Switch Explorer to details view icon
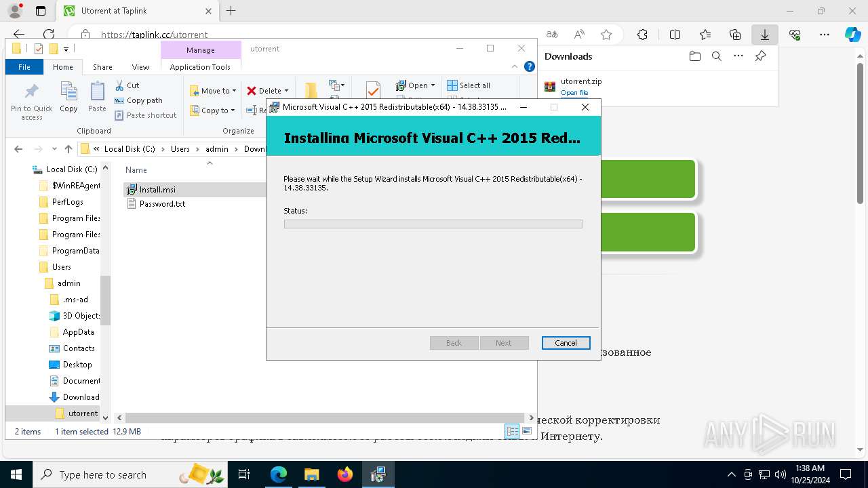The height and width of the screenshot is (488, 868). coord(512,432)
